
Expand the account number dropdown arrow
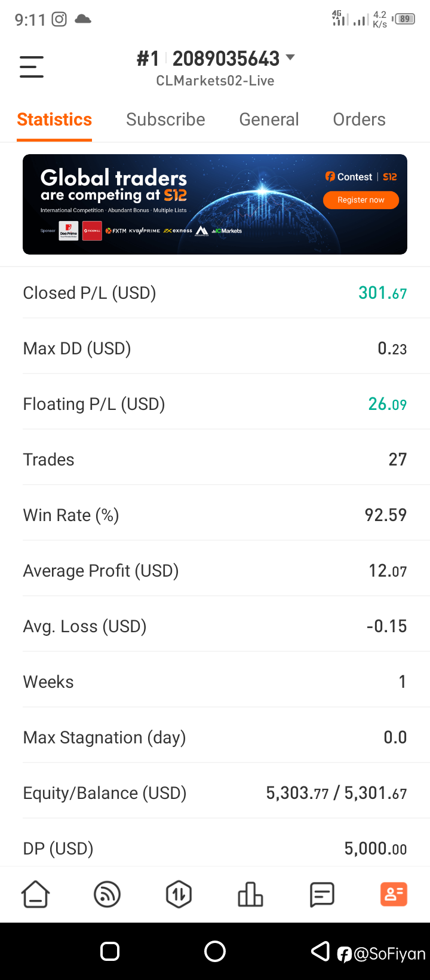(290, 57)
